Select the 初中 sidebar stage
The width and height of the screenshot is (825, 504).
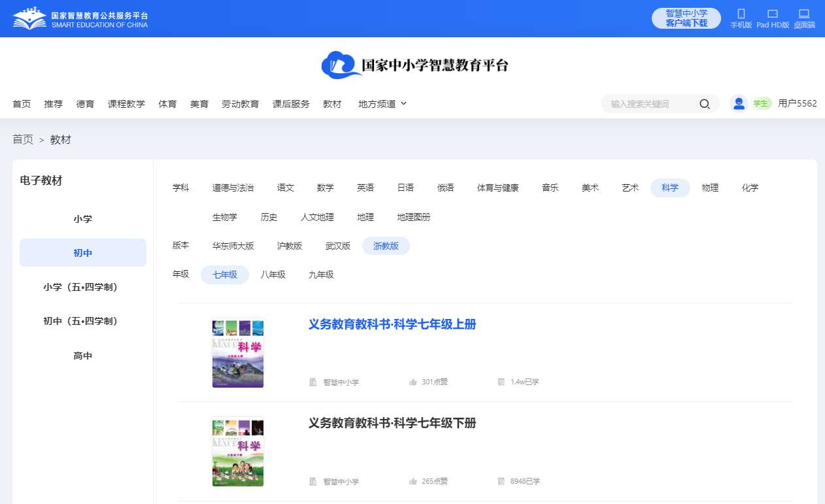click(83, 253)
